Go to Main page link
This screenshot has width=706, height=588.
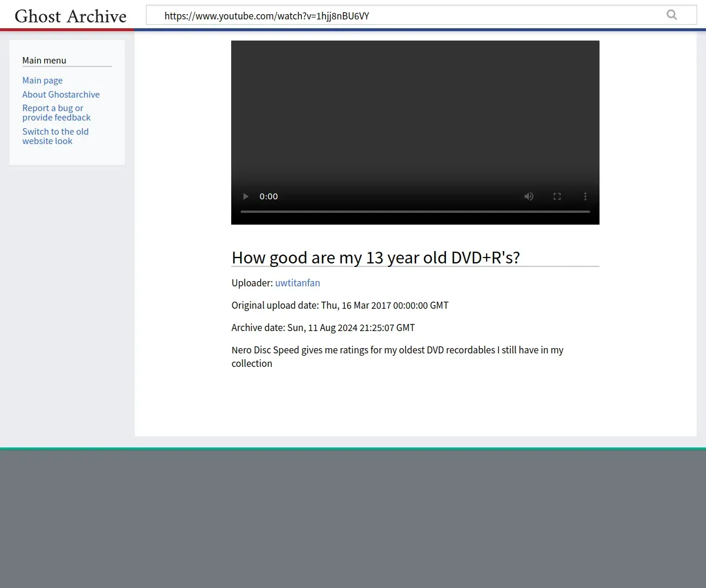(42, 81)
